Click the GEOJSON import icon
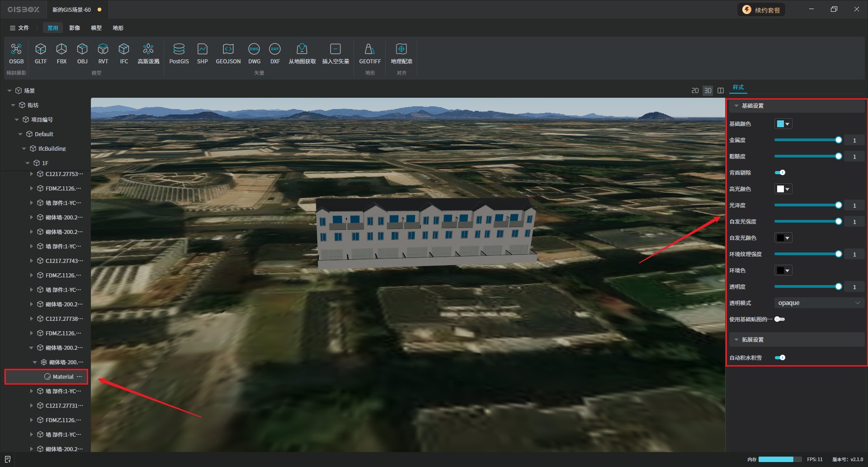The height and width of the screenshot is (467, 868). [228, 49]
